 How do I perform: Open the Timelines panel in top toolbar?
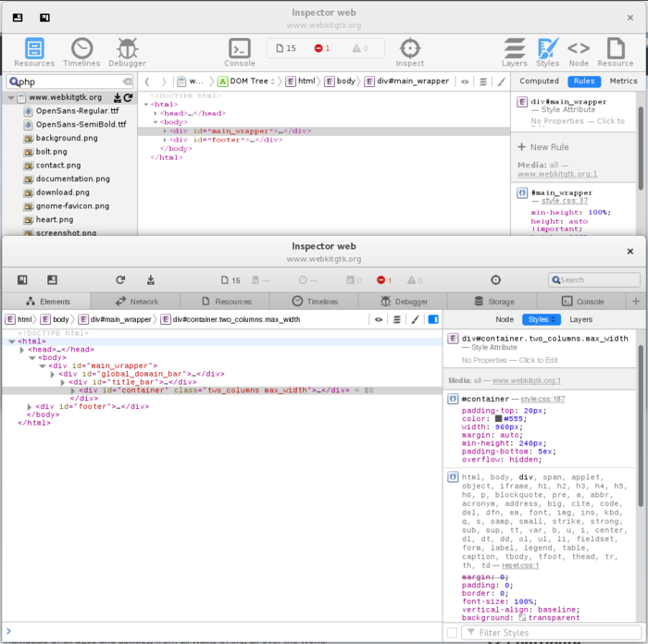click(x=81, y=49)
